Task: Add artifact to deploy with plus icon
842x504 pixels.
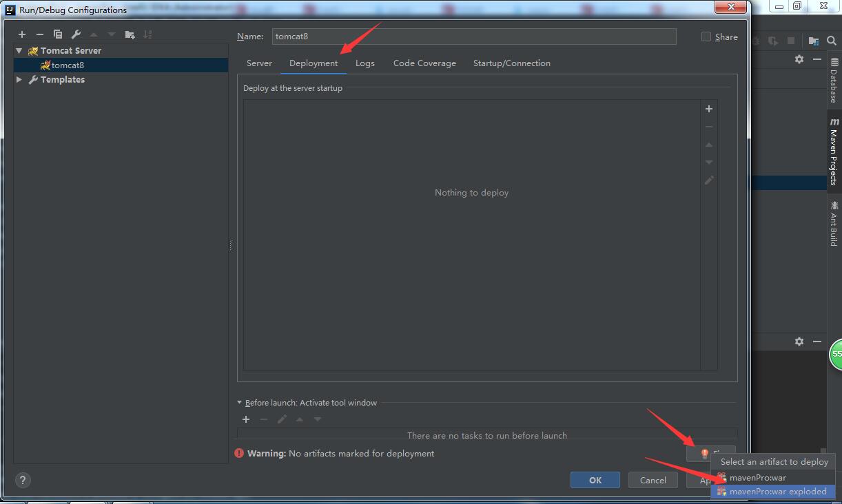Action: pos(709,109)
